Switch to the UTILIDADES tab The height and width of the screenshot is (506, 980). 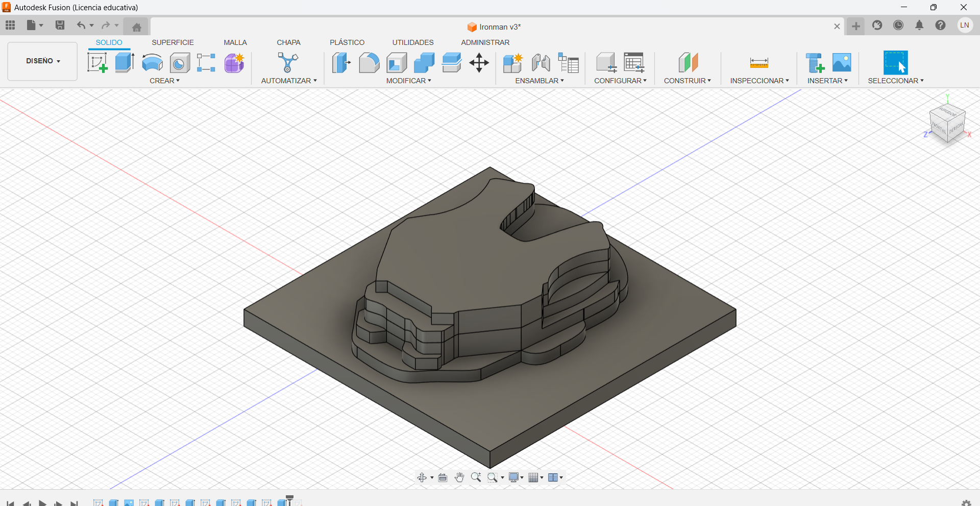tap(413, 42)
